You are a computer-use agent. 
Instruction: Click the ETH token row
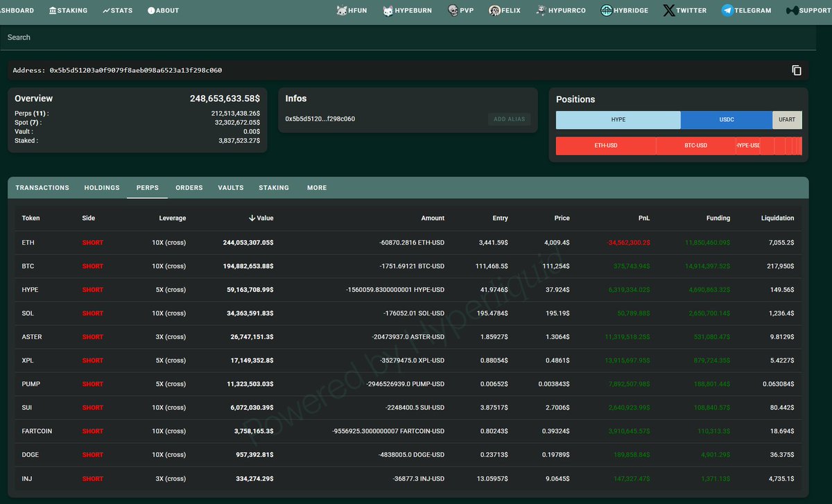408,243
